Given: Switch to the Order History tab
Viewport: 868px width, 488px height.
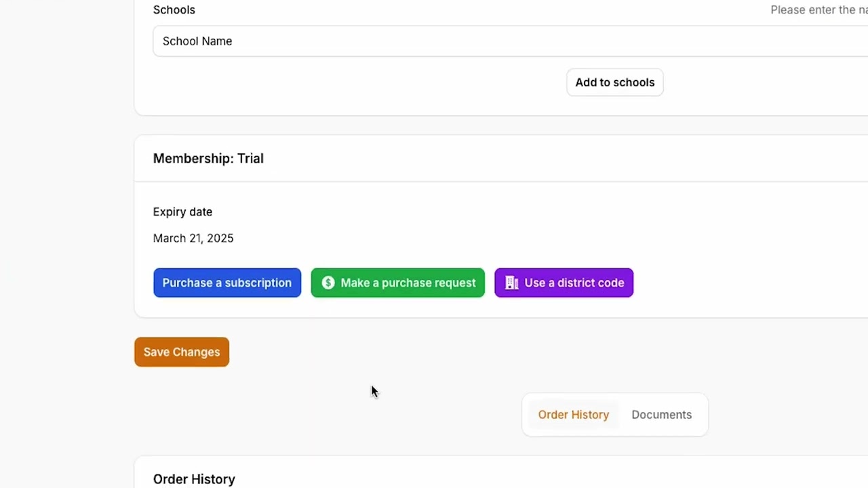Looking at the screenshot, I should click(573, 415).
